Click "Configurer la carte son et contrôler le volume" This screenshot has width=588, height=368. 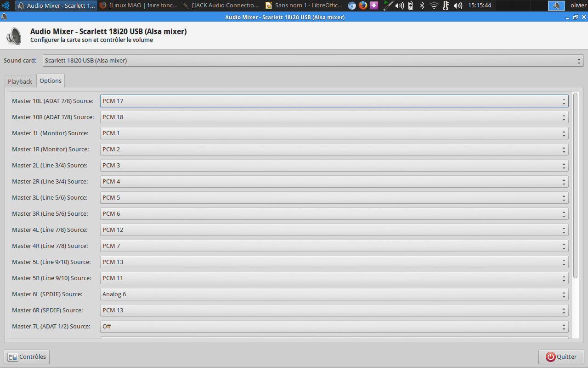[91, 40]
